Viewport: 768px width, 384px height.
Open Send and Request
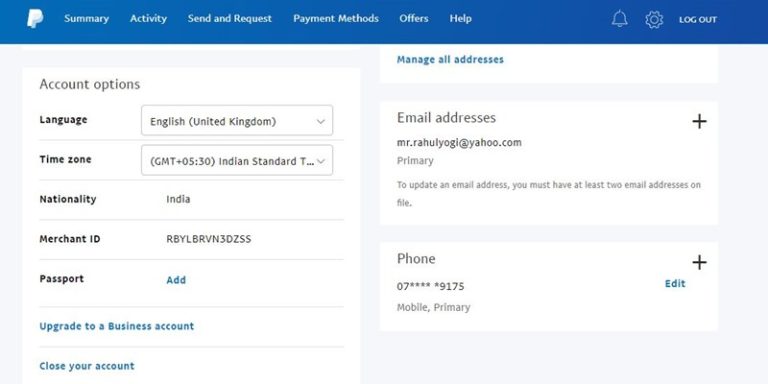pos(230,19)
